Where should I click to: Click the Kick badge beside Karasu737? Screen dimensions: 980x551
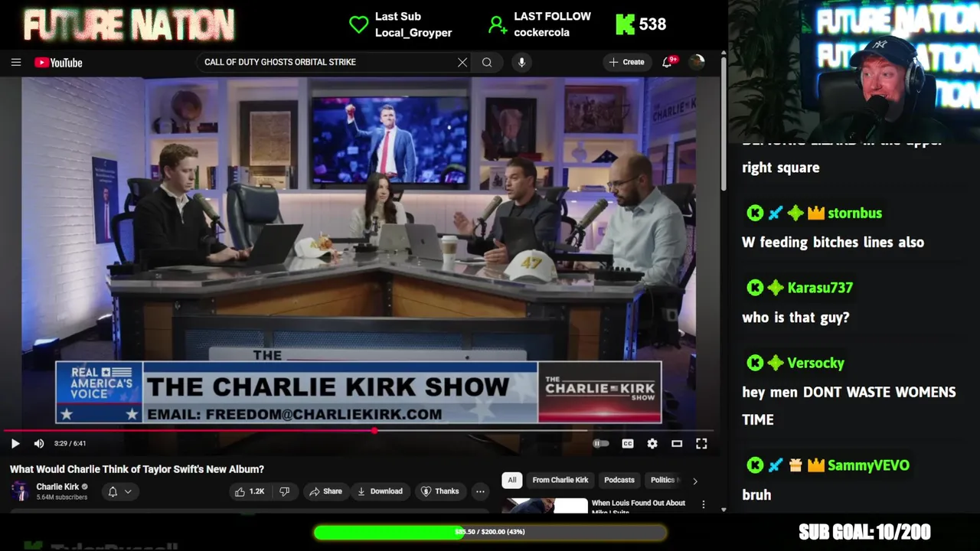[x=755, y=288]
